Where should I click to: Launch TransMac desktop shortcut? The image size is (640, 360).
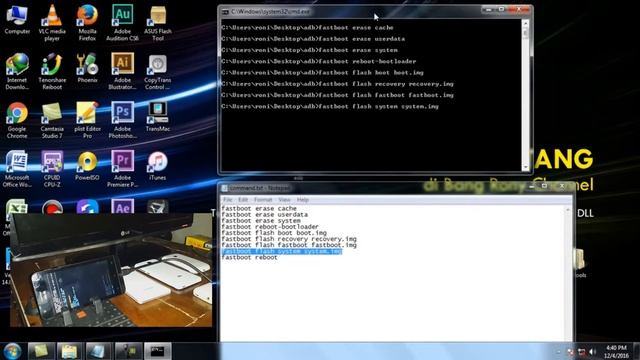pos(158,117)
